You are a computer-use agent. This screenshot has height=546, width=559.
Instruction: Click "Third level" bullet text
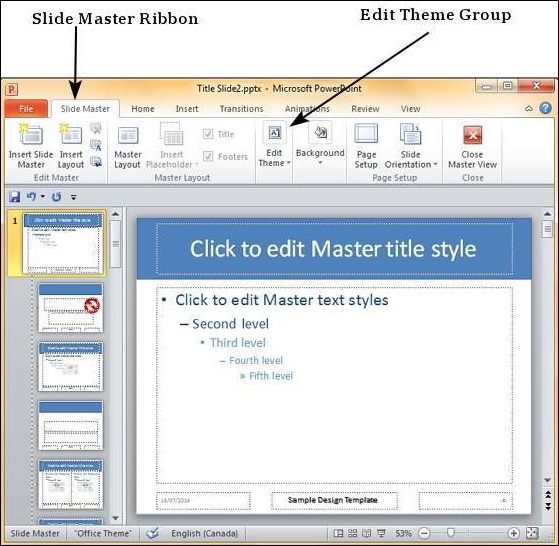(x=238, y=342)
